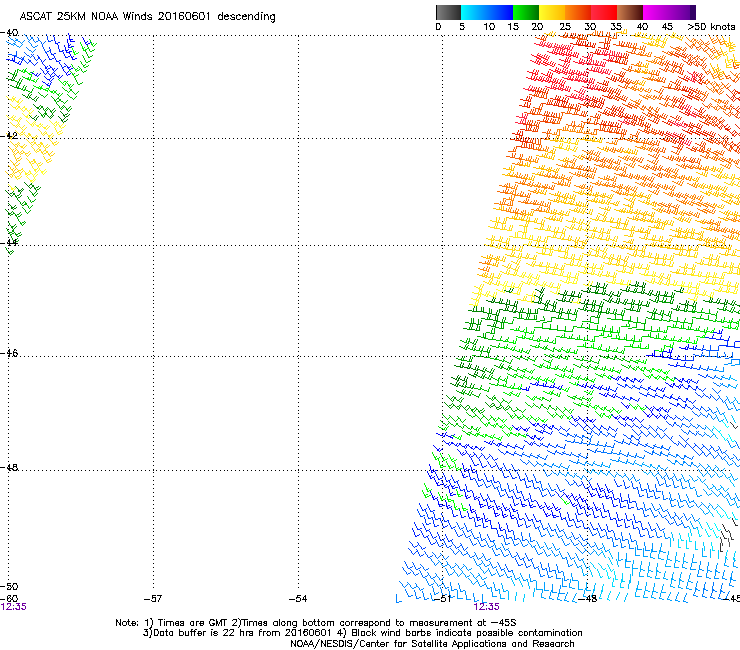Click the magenta 40–45 knot legend segment
740x650 pixels.
coord(656,12)
